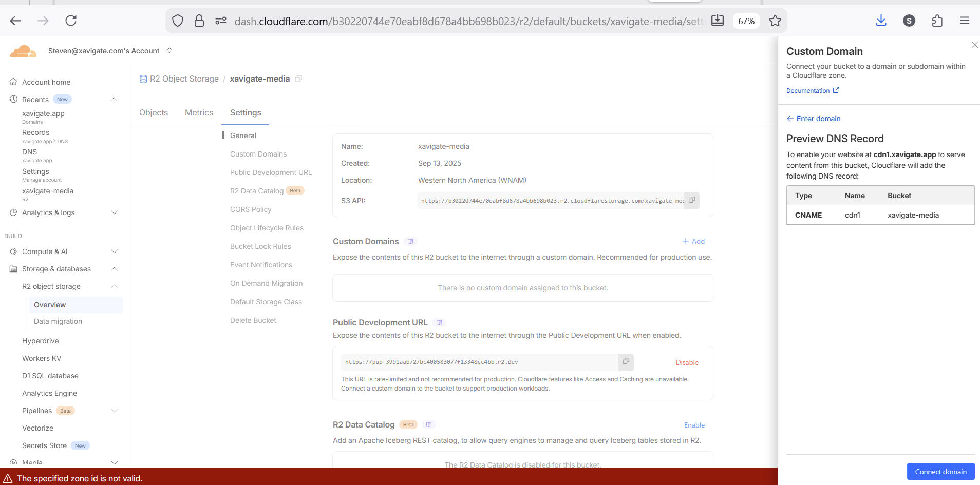Open docs icon beside R2 Data Catalog heading
This screenshot has width=980, height=485.
click(429, 424)
